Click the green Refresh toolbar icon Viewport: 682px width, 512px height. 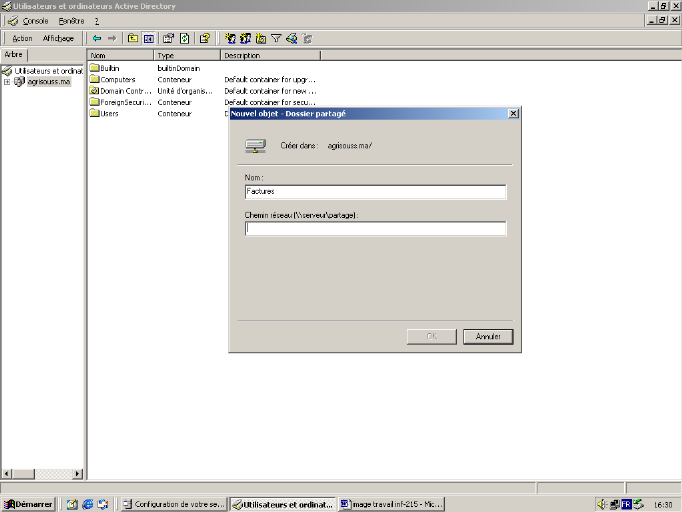[x=185, y=38]
